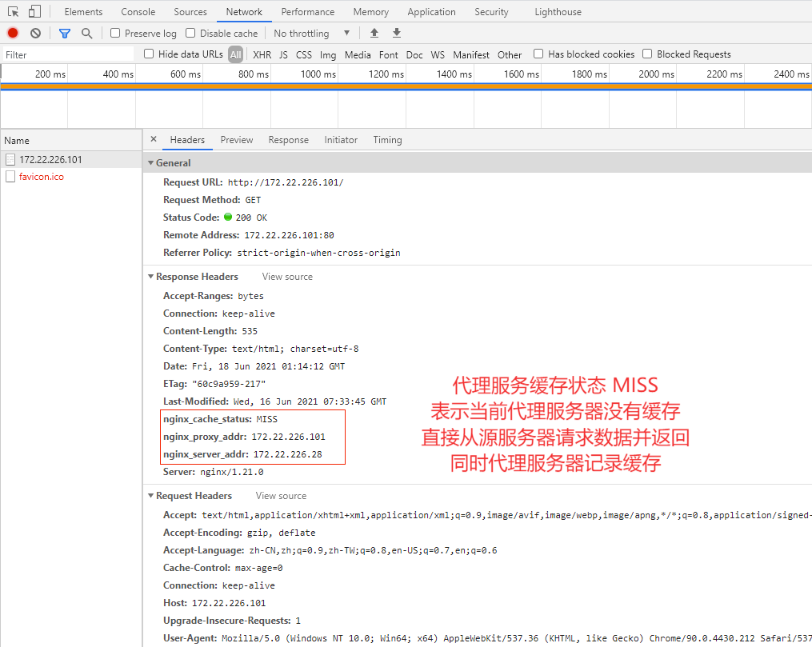Click the Filter text field

tap(67, 54)
